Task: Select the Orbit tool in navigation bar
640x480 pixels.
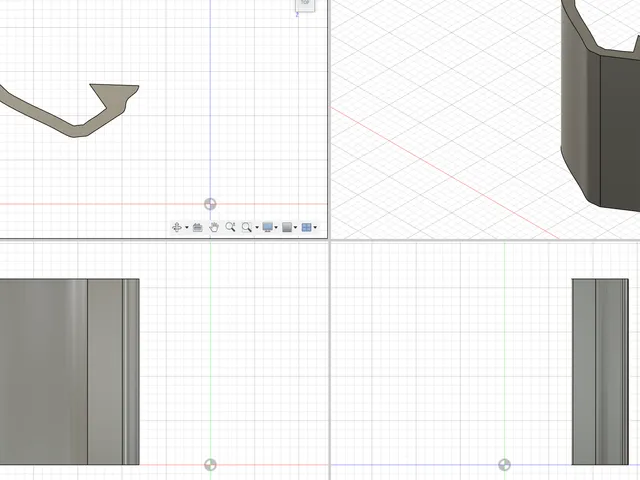Action: point(177,227)
